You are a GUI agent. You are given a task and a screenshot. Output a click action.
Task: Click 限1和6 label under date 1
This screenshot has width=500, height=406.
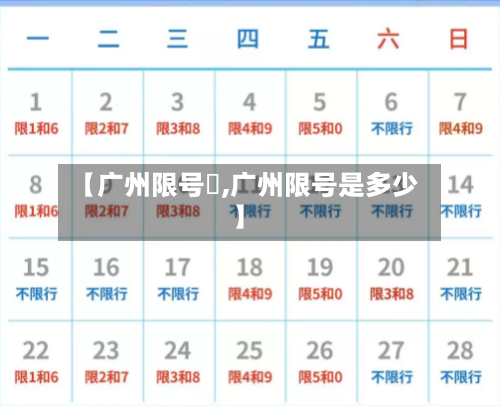click(36, 129)
